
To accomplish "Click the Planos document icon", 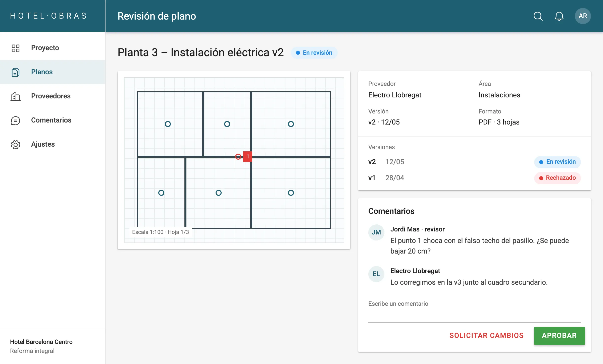I will pos(16,72).
